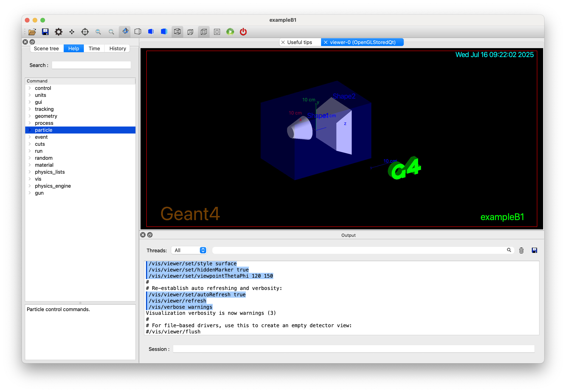Click the blue floppy save icon in toolbar
This screenshot has height=392, width=566.
pyautogui.click(x=45, y=32)
